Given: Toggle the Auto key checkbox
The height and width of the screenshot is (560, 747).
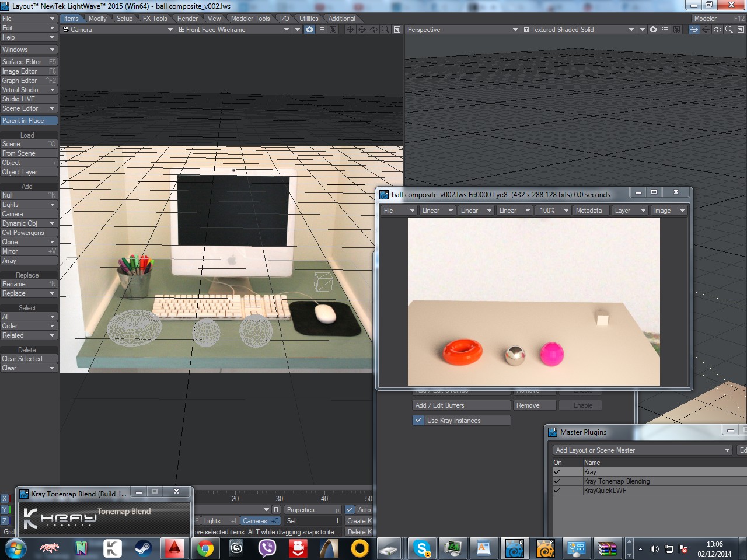Looking at the screenshot, I should pyautogui.click(x=350, y=510).
